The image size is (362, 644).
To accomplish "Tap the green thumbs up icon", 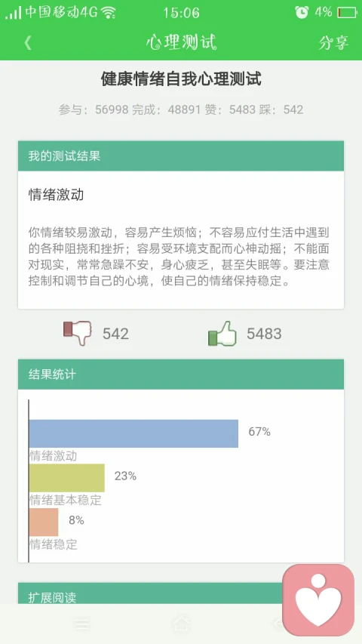I will point(222,333).
